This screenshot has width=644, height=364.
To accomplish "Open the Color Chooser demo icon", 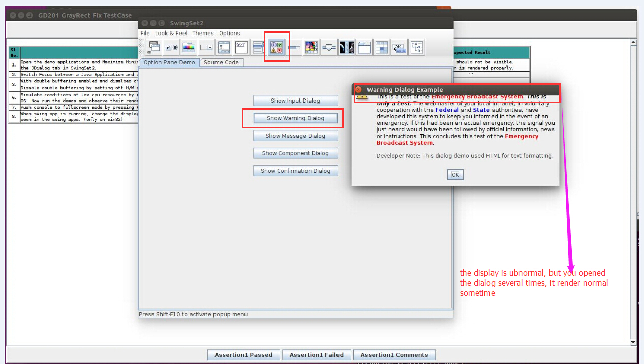I will tap(189, 47).
